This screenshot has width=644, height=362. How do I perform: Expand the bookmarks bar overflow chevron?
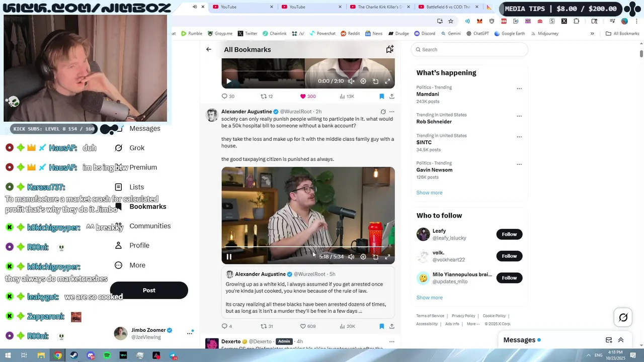[x=592, y=34]
